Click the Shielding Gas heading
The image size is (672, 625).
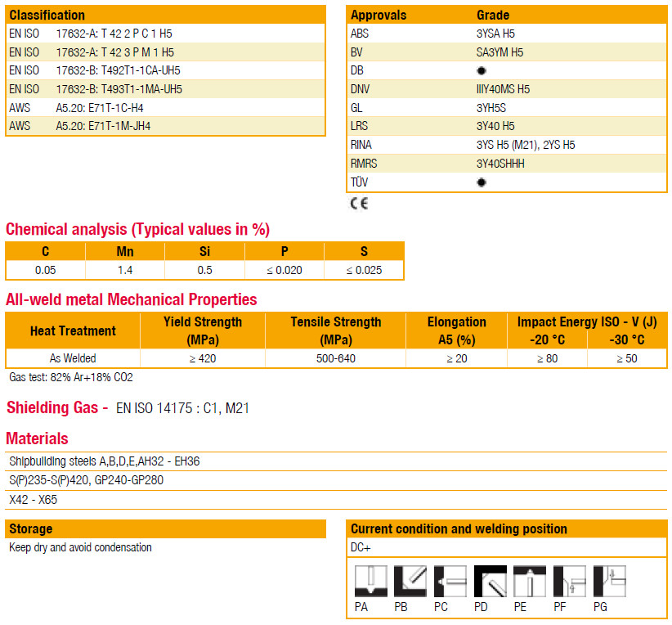coord(57,407)
